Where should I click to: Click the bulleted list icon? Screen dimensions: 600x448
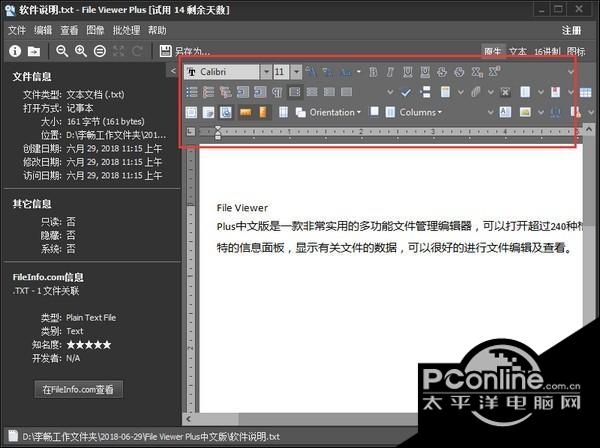pyautogui.click(x=191, y=92)
